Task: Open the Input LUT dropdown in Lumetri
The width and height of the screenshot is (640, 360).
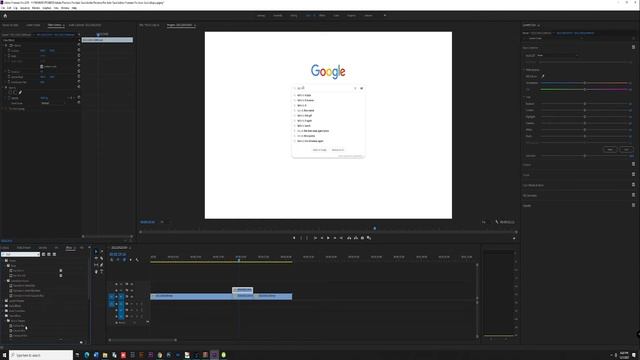Action: pyautogui.click(x=557, y=55)
